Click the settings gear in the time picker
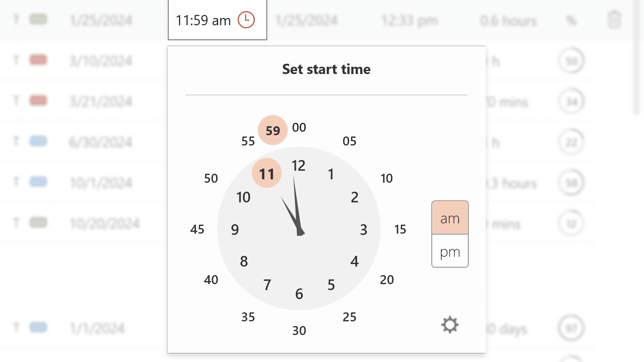 coord(450,324)
